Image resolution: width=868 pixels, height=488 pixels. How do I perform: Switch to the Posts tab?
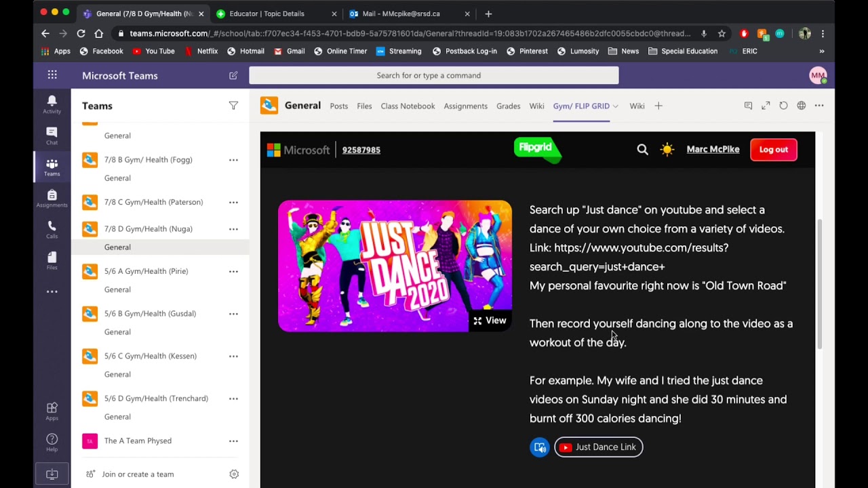[x=338, y=106]
